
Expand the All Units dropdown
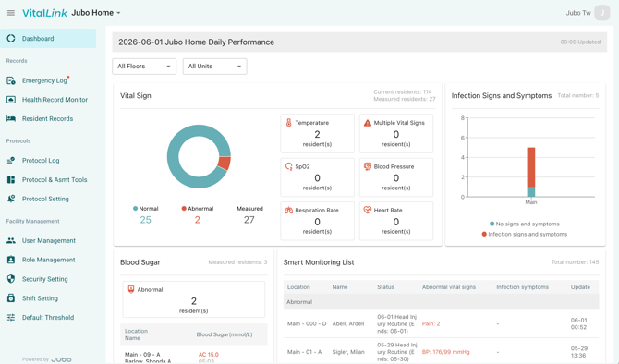(214, 67)
